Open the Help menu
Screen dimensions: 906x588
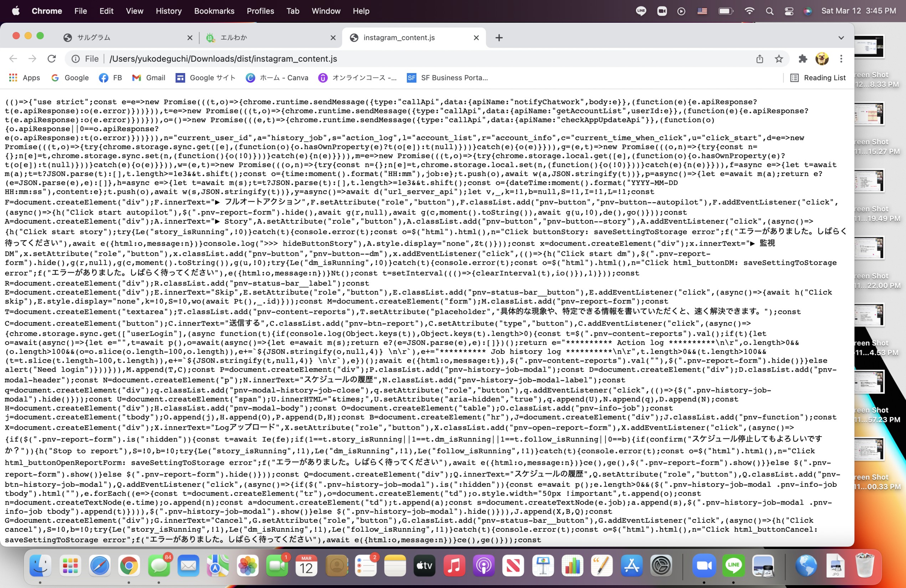(361, 11)
